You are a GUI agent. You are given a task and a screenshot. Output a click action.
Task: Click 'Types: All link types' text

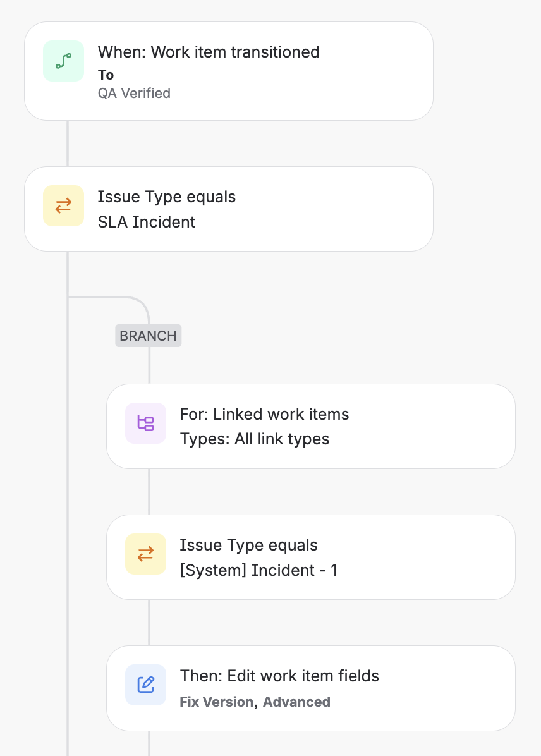point(255,439)
